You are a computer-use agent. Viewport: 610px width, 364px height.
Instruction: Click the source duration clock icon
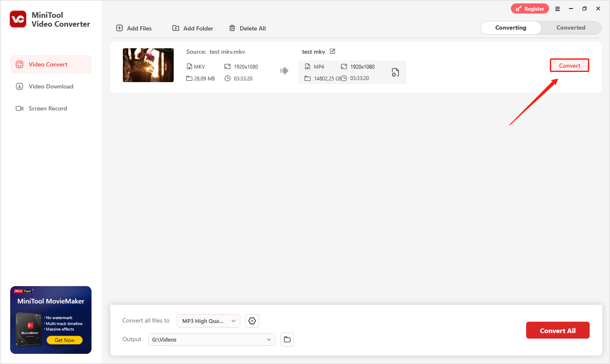[227, 78]
